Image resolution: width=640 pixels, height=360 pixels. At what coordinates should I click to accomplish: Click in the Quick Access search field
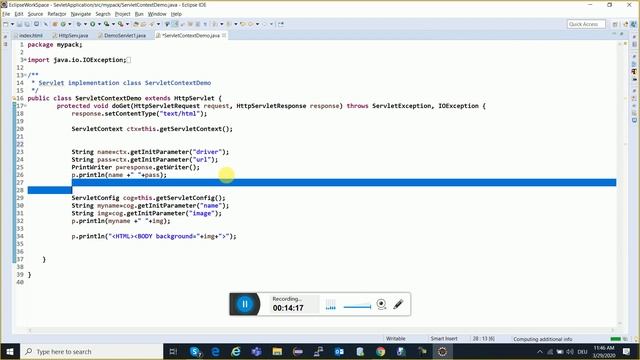(x=586, y=24)
